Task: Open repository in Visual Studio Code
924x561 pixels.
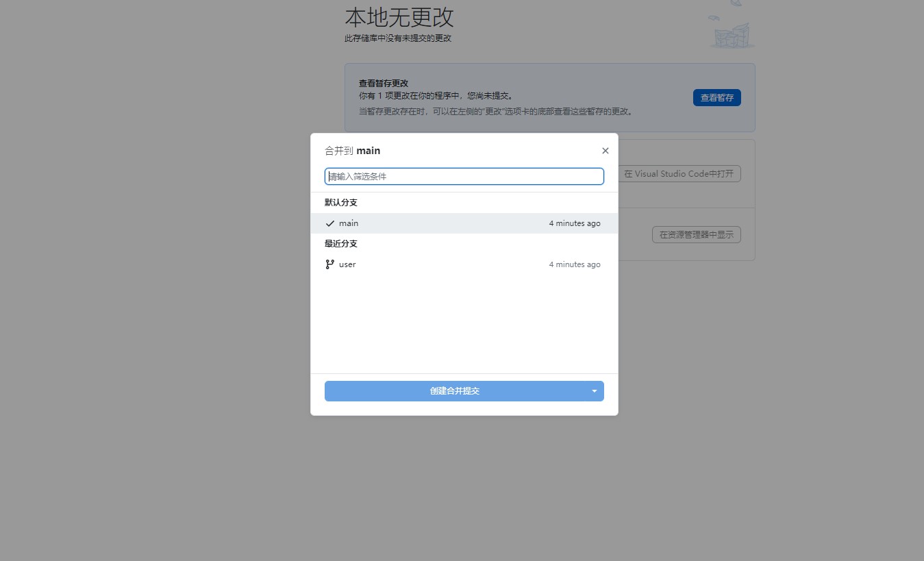Action: point(679,173)
